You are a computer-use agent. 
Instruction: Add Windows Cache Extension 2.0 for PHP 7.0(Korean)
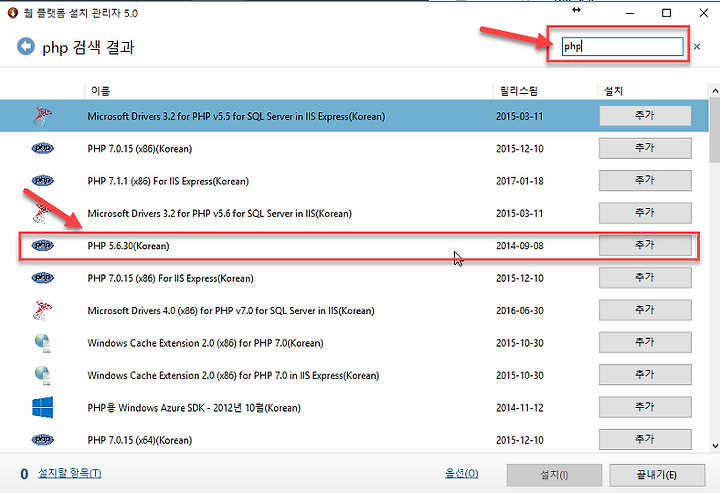pos(645,342)
